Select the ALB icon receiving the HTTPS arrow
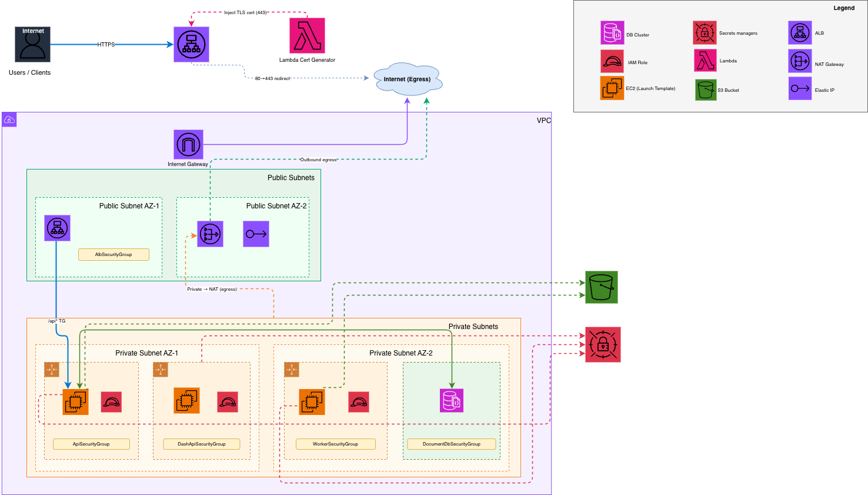The height and width of the screenshot is (495, 868). coord(191,44)
